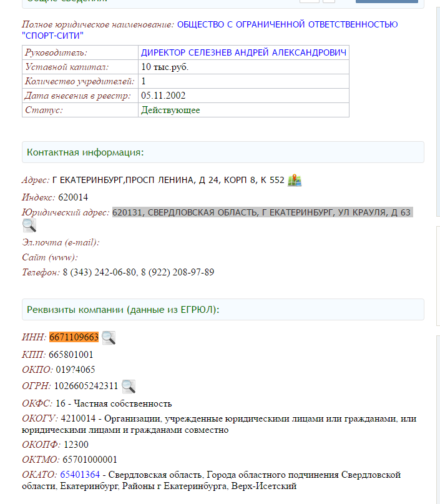Click the Количество учредителей label

tap(80, 81)
